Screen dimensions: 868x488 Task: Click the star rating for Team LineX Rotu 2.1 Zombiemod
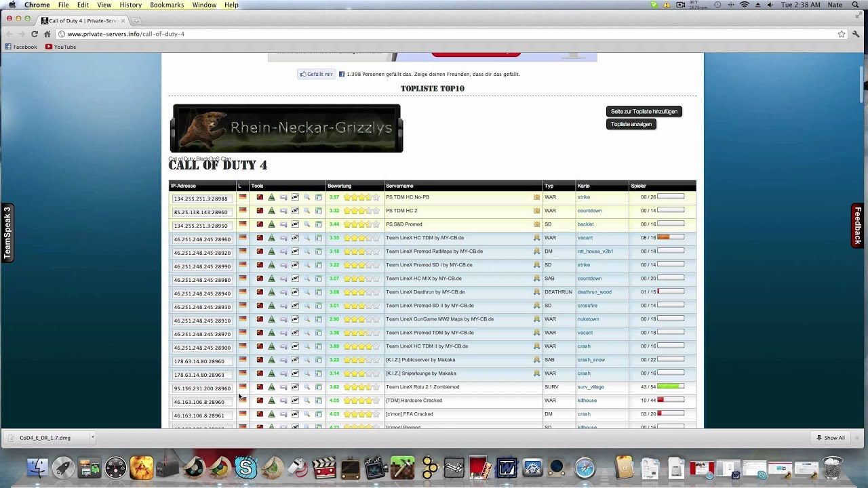pos(361,387)
